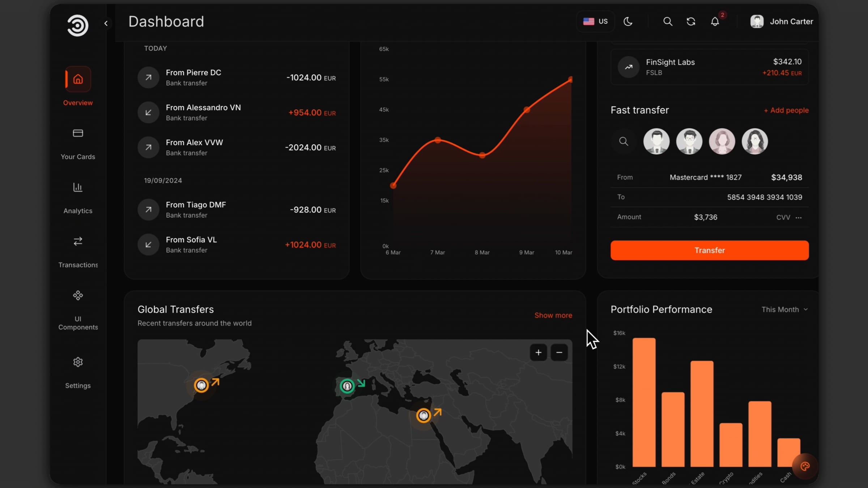Click the arrow icon for Alessandro VN transfer
This screenshot has height=488, width=868.
(148, 112)
